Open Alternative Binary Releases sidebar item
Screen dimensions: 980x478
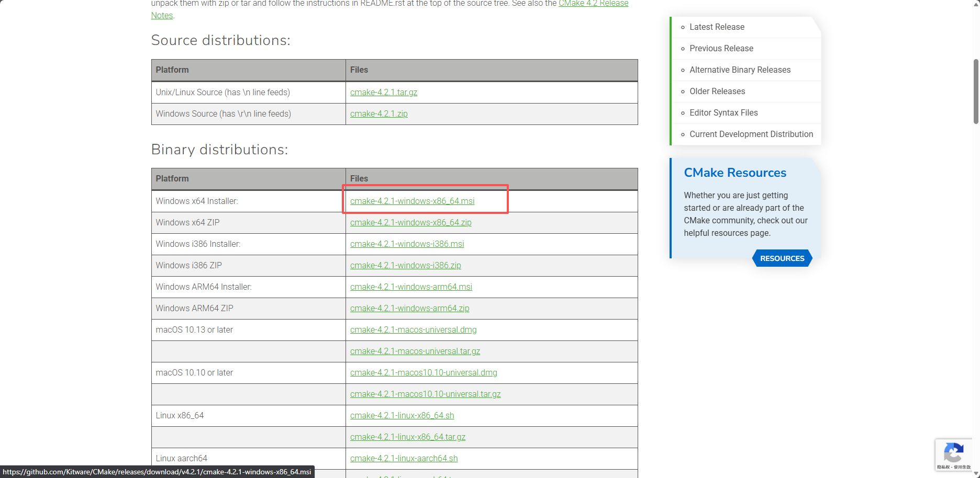point(740,70)
